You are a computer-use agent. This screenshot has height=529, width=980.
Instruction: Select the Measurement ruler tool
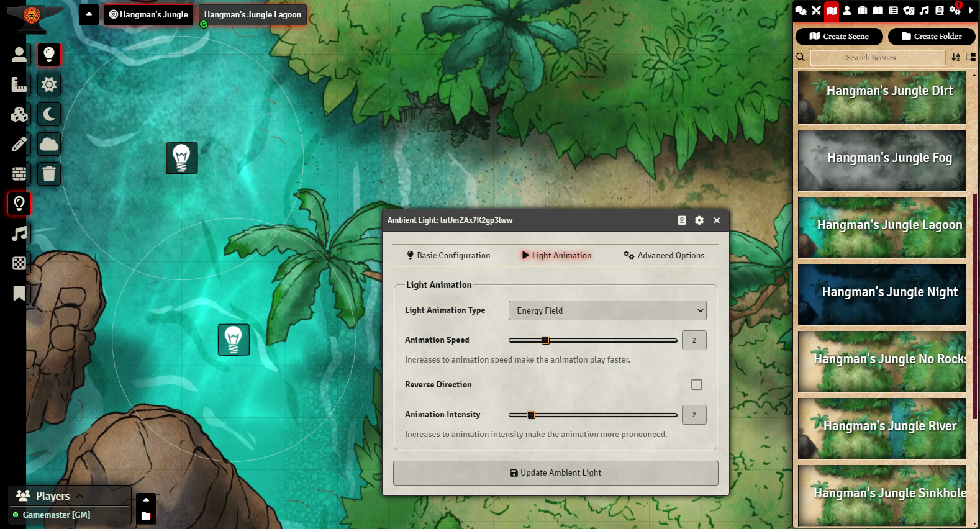tap(19, 84)
